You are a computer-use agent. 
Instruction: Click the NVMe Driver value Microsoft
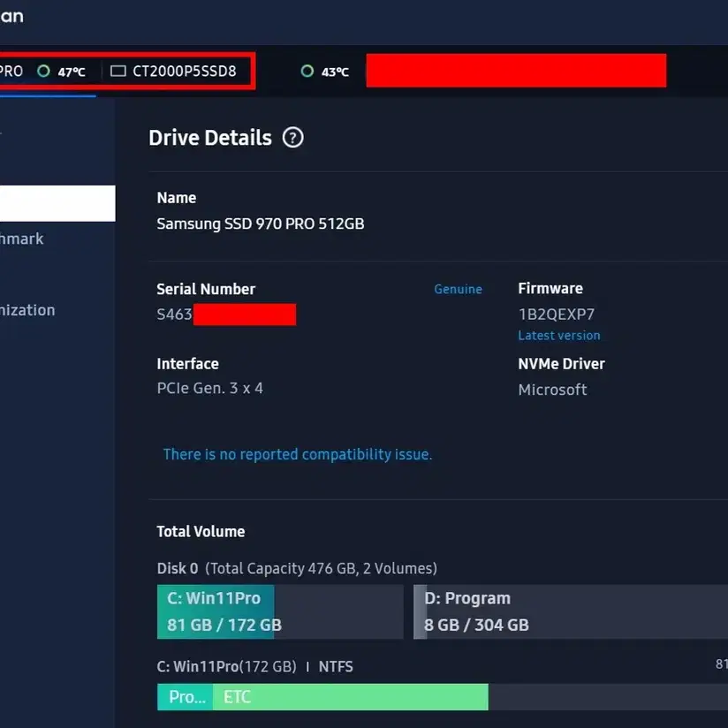point(552,390)
